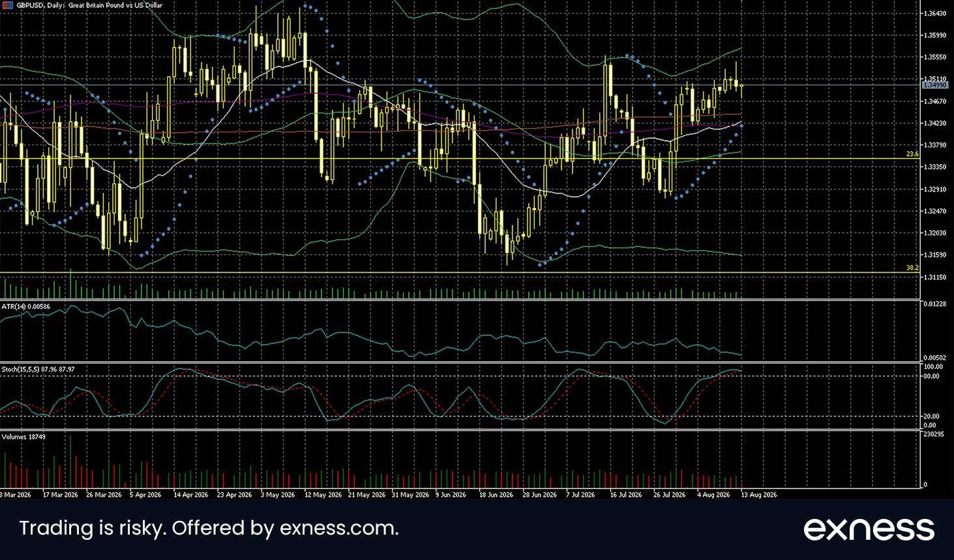Click the 28 Jun 2026 date label
This screenshot has width=954, height=560.
click(539, 495)
